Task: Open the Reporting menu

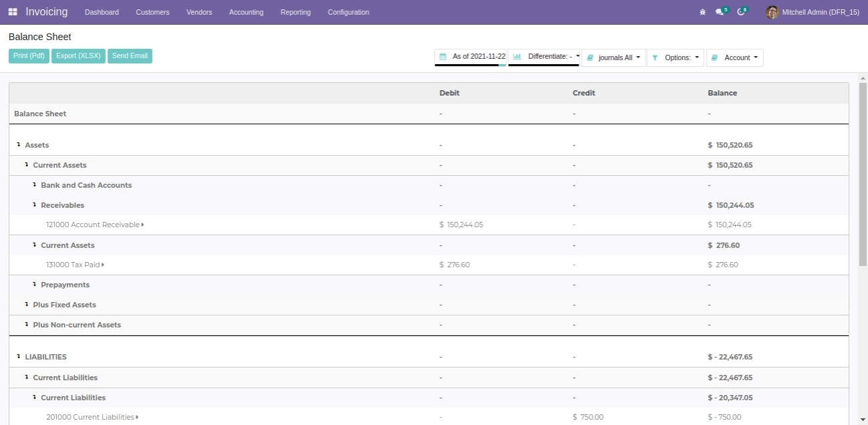Action: [x=296, y=12]
